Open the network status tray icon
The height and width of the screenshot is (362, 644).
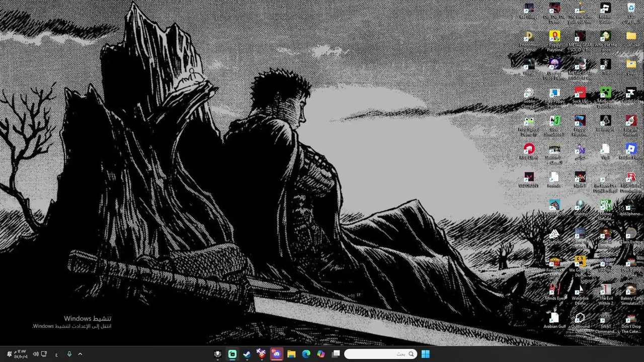pos(44,354)
